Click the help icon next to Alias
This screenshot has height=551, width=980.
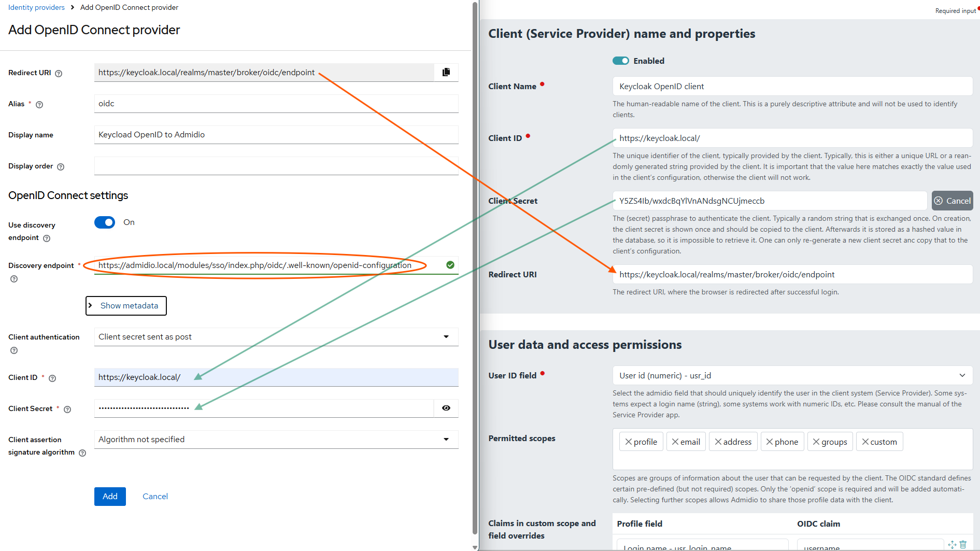coord(39,105)
